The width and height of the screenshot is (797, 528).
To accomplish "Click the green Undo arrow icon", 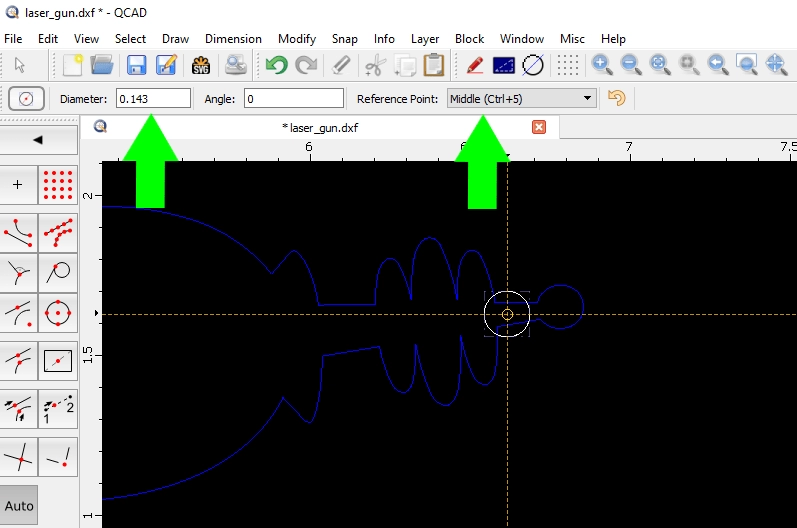I will [x=277, y=65].
